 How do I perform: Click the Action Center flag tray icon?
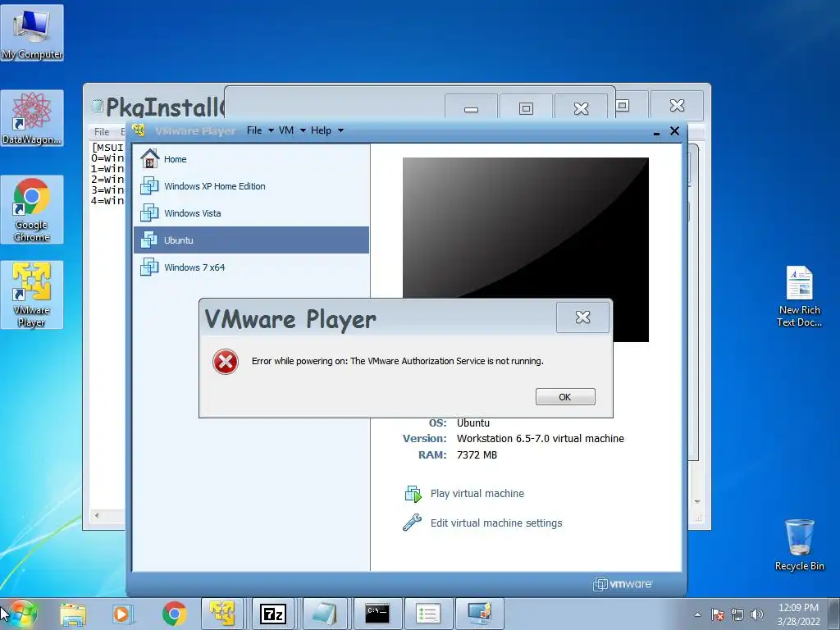[718, 614]
